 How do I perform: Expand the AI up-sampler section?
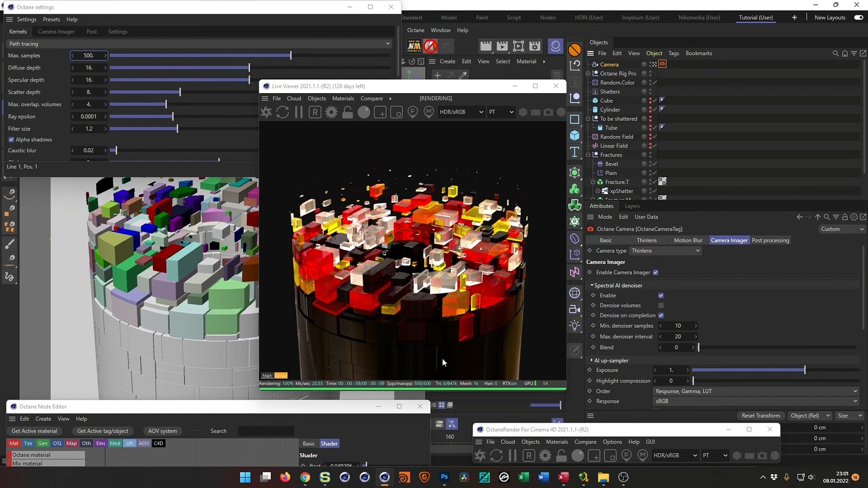click(592, 360)
